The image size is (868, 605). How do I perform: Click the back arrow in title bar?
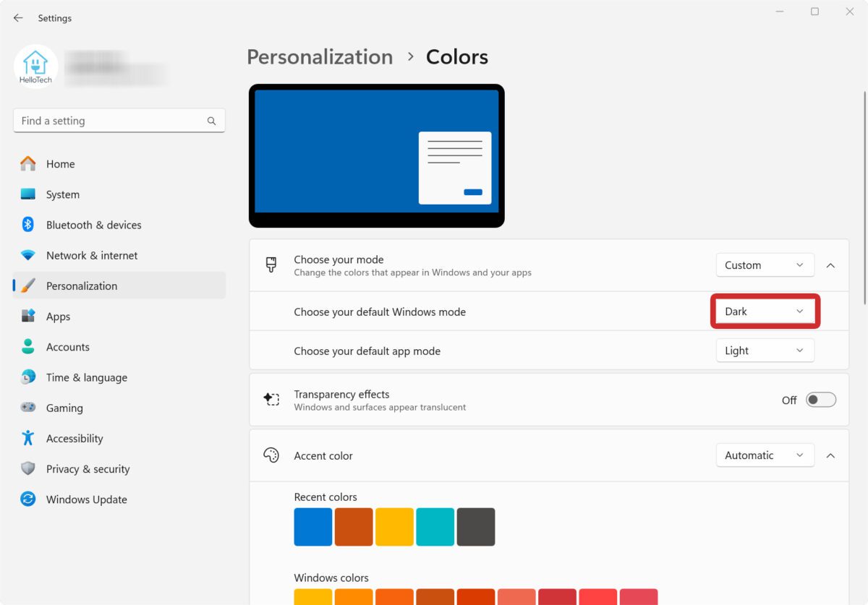[18, 18]
